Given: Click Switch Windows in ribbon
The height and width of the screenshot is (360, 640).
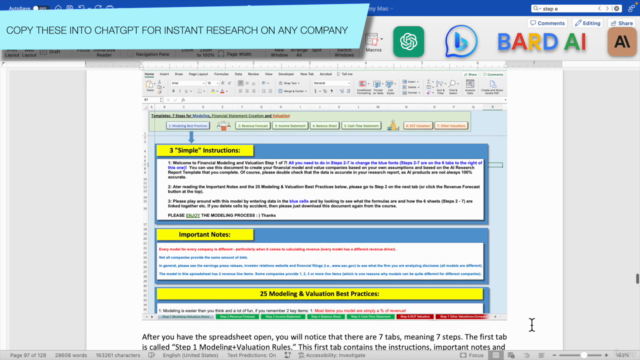Looking at the screenshot, I should pos(344,52).
